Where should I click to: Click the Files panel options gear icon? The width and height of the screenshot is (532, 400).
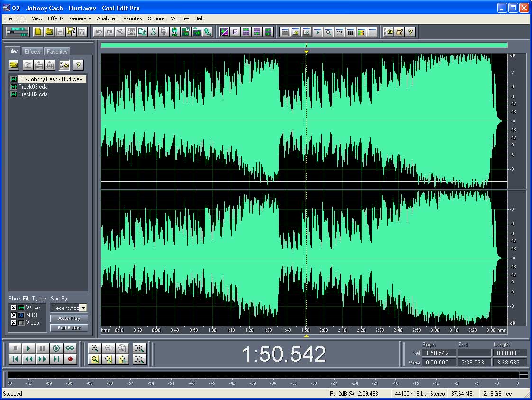(64, 64)
